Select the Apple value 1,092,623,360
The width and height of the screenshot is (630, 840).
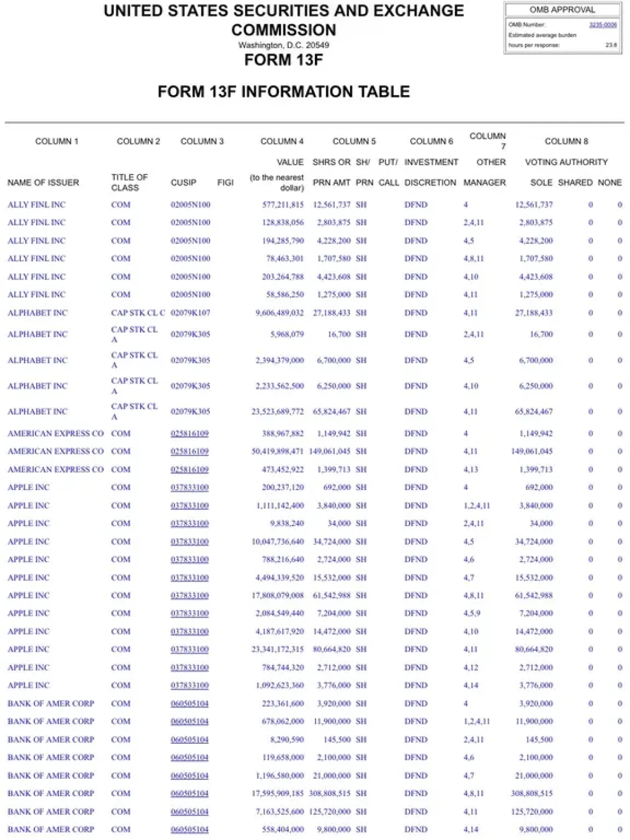[279, 685]
